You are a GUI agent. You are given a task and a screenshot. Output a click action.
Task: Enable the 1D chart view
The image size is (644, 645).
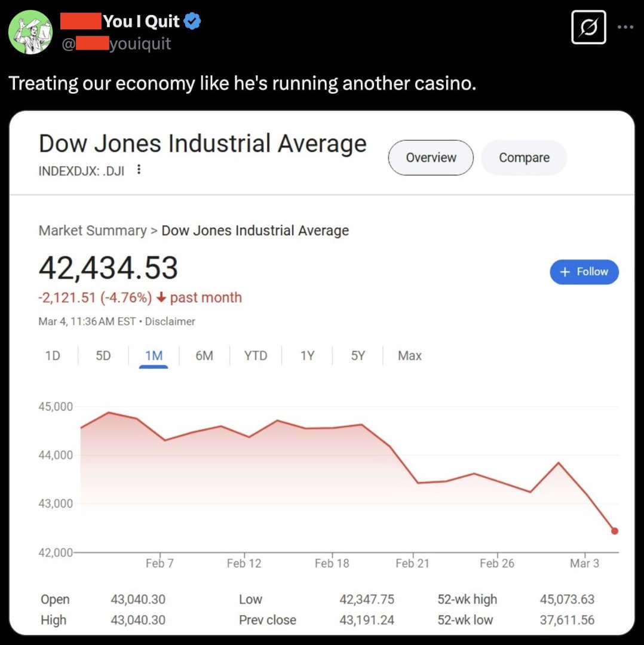click(53, 355)
